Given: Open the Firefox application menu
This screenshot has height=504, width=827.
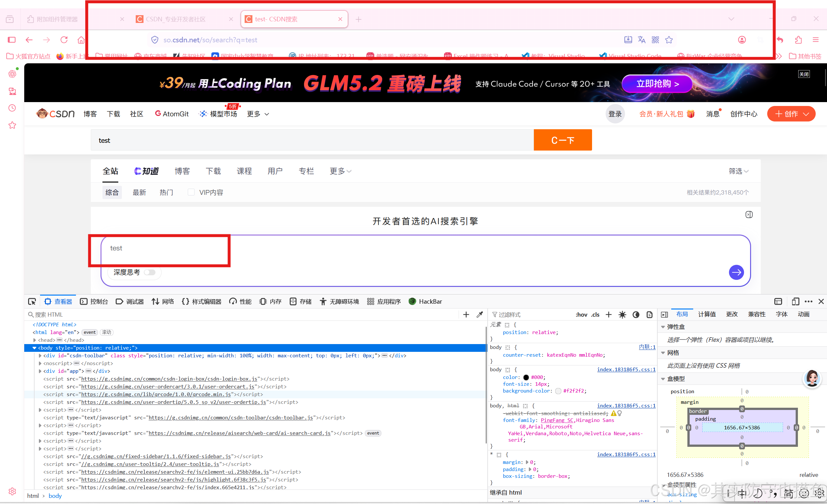Looking at the screenshot, I should click(816, 40).
